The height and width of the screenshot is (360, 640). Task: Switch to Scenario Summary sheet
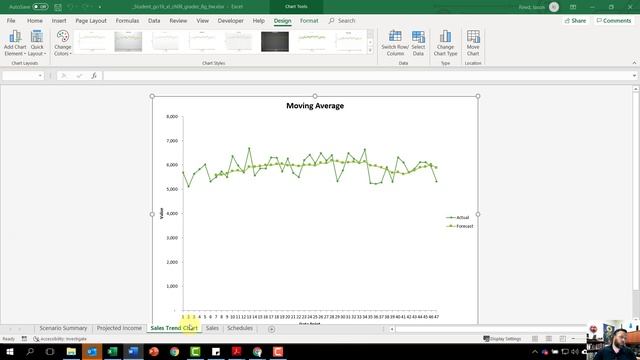tap(63, 328)
